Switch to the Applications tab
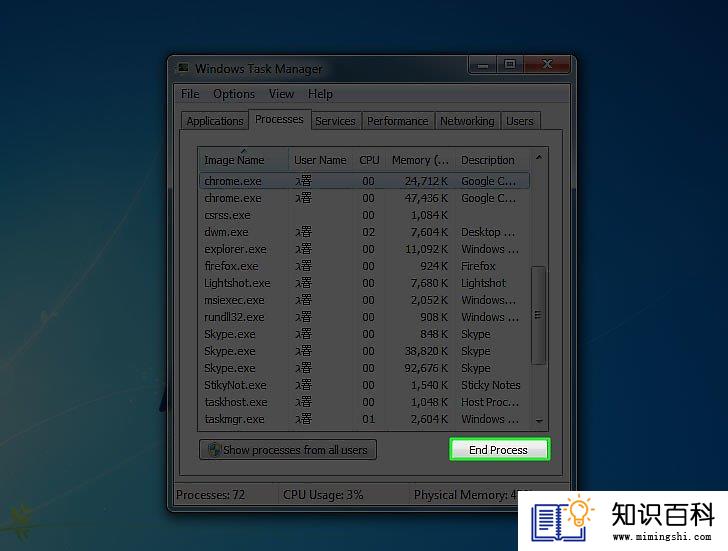This screenshot has width=728, height=551. (215, 121)
